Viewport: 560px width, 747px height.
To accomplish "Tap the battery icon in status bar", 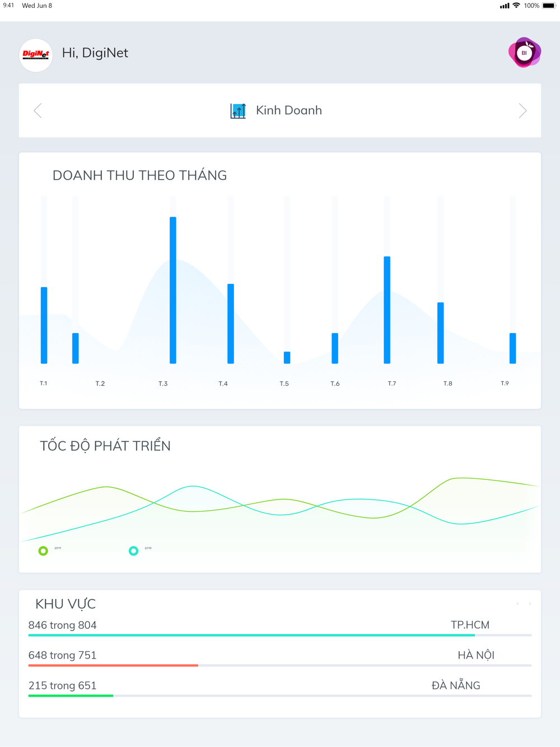I will coord(549,6).
